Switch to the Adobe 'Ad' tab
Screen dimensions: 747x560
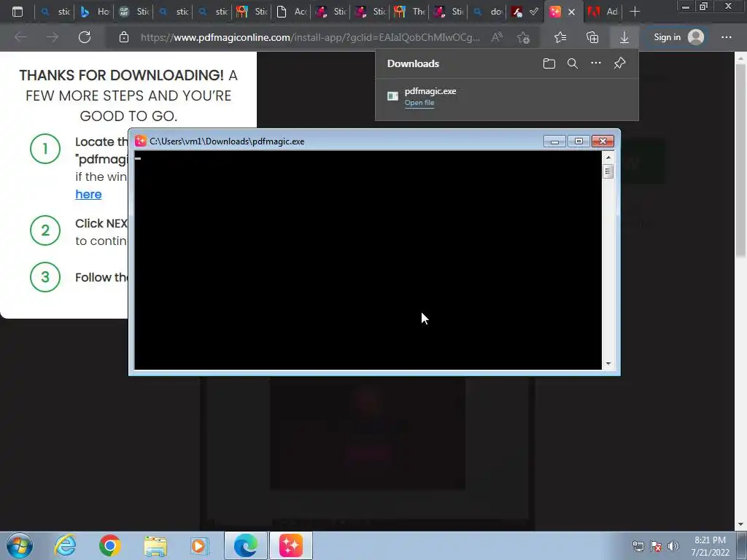(x=602, y=12)
